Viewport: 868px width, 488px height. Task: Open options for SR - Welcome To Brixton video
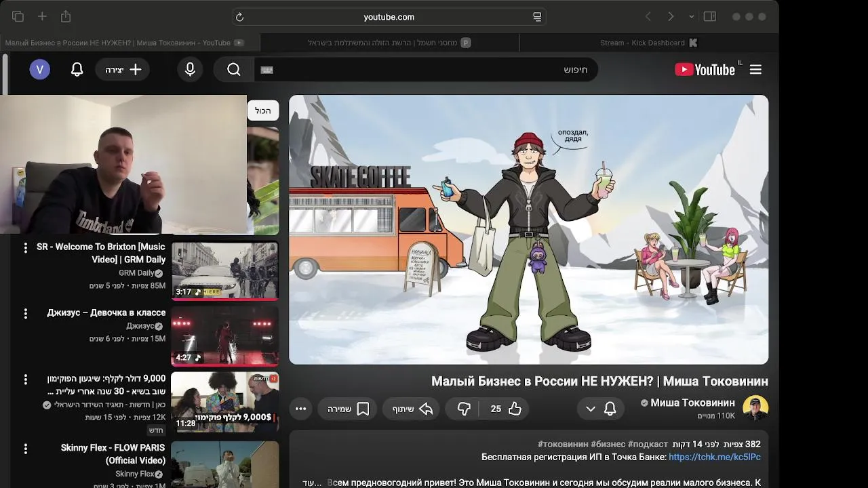[x=26, y=247]
